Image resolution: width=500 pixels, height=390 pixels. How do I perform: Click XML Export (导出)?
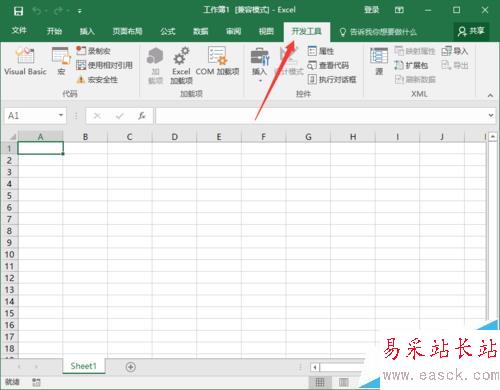(x=455, y=65)
